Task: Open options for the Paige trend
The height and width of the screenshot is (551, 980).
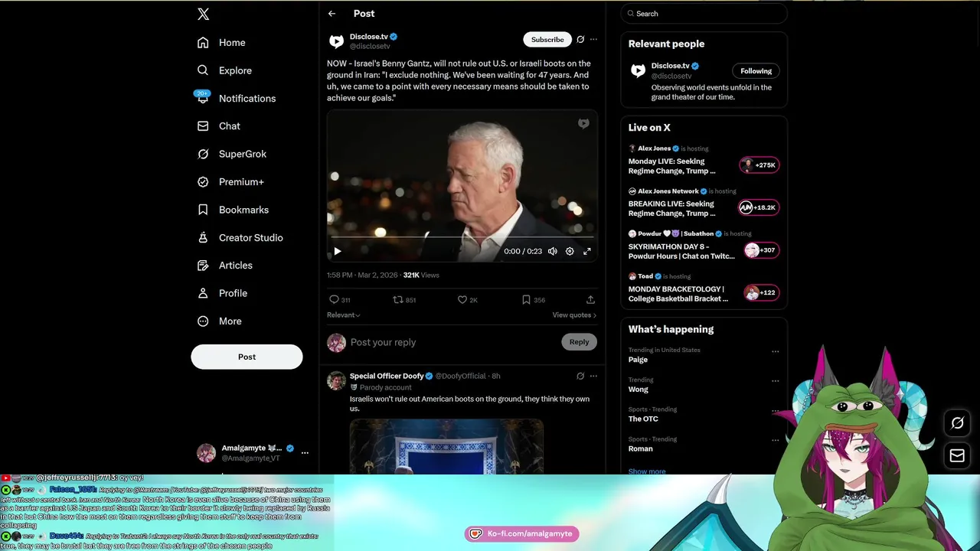Action: click(775, 351)
